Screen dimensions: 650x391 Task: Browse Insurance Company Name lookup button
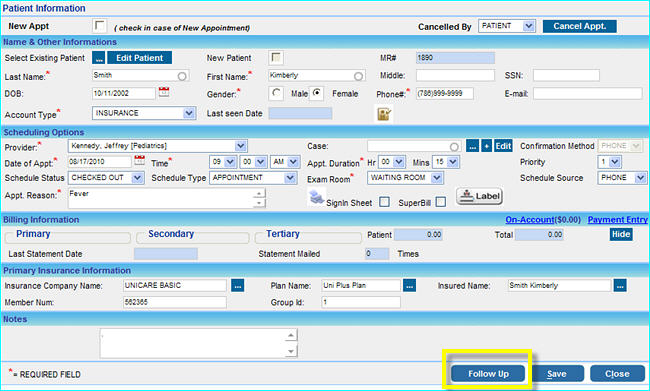238,286
